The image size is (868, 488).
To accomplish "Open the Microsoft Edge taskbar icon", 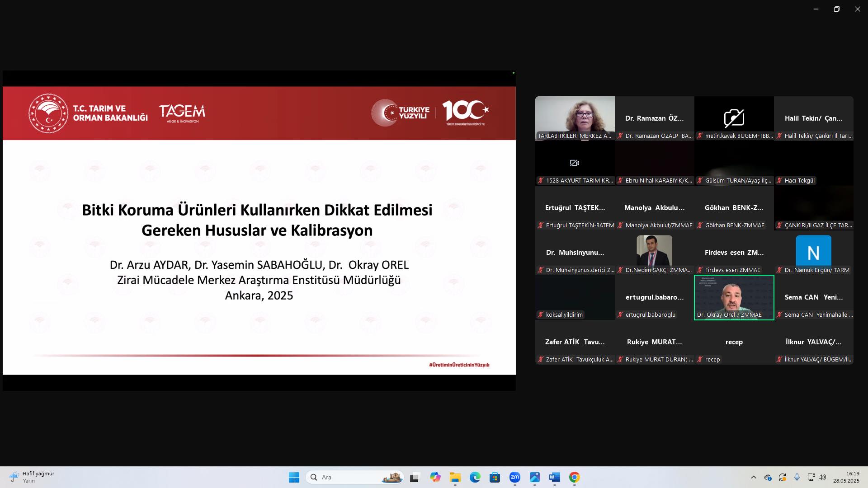I will click(x=475, y=477).
